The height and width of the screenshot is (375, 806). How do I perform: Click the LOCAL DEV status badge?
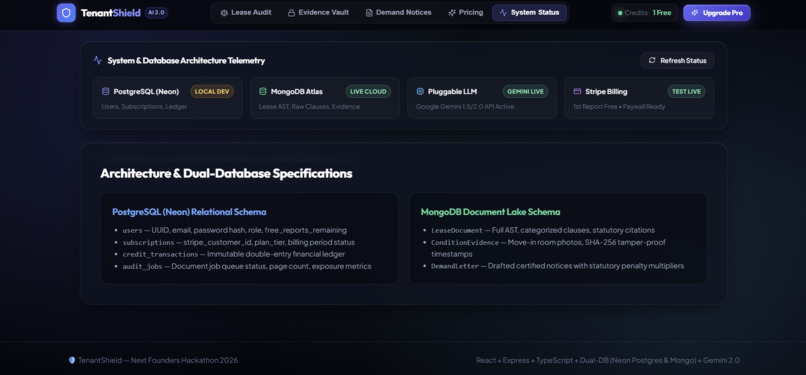[212, 91]
